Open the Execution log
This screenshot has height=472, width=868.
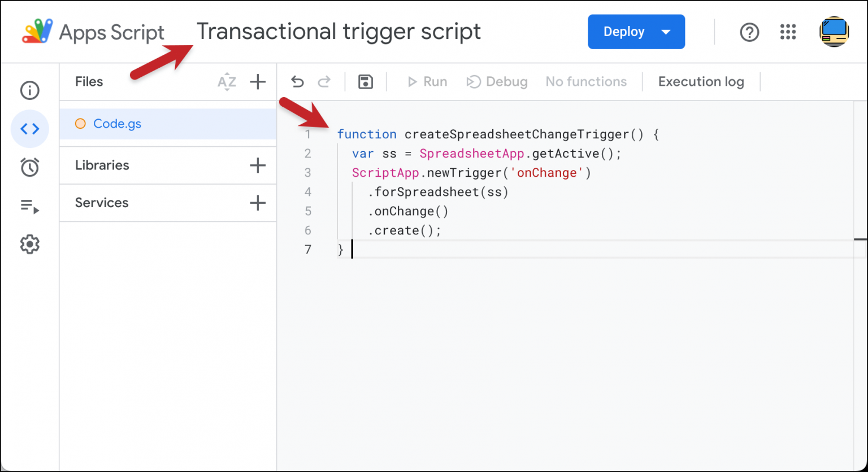point(701,81)
